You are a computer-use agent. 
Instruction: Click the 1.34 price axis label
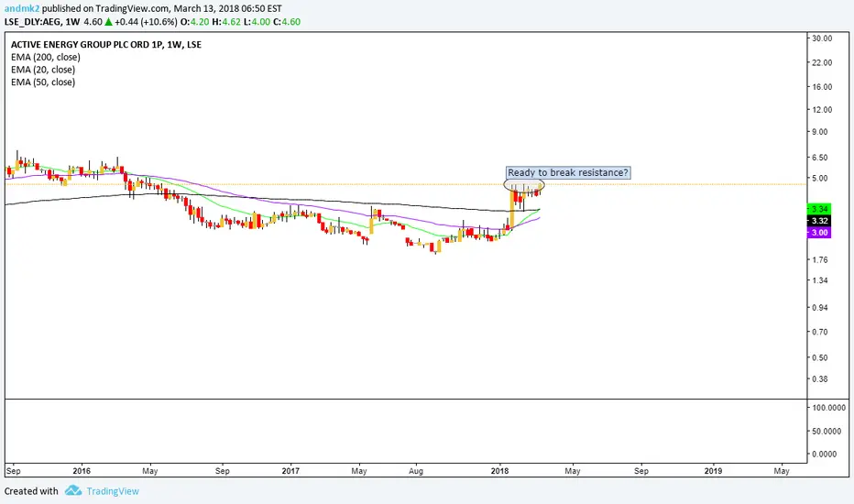(x=820, y=280)
